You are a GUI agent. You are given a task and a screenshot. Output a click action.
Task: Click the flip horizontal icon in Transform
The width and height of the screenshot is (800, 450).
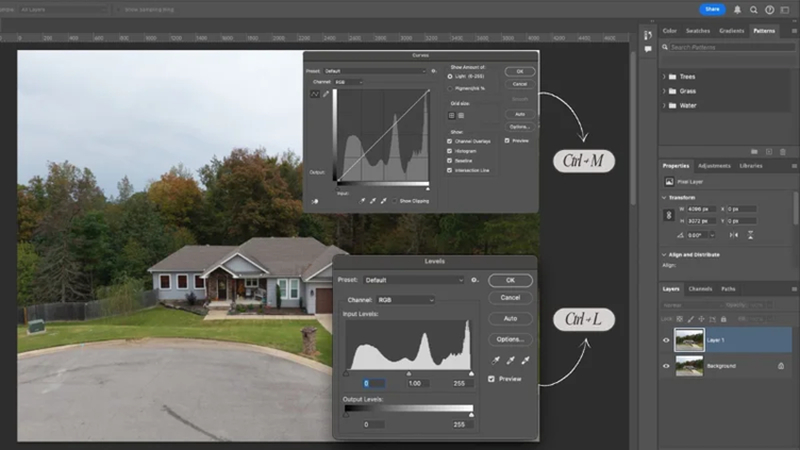(x=734, y=235)
